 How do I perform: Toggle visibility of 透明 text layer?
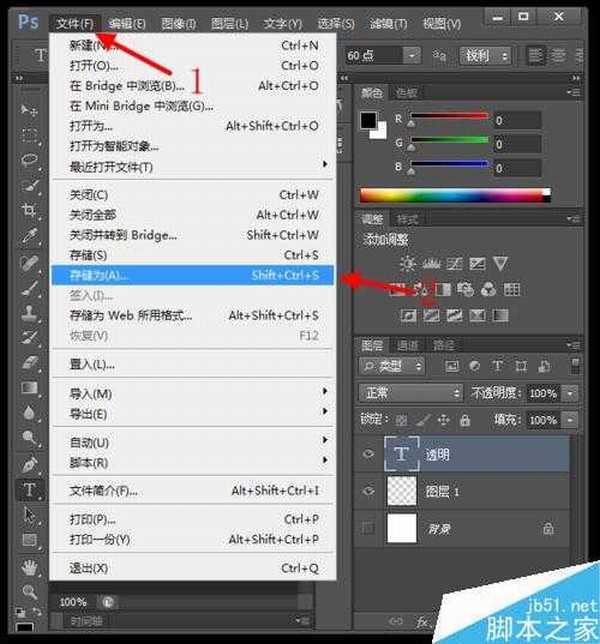tap(368, 454)
